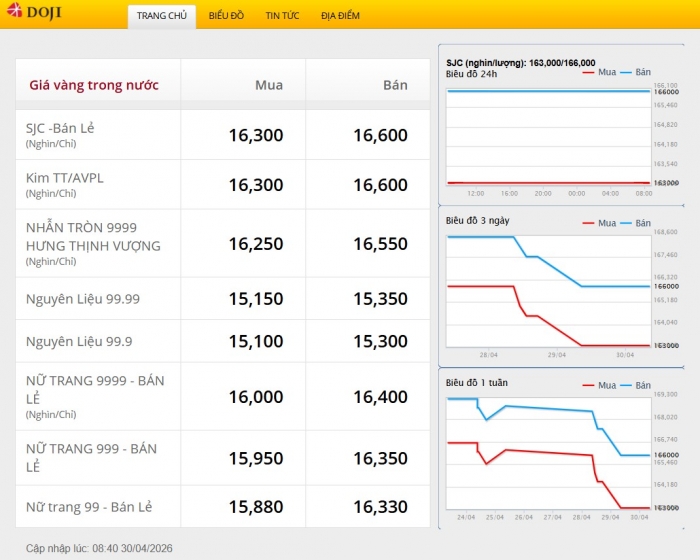Select the SJC - Bán Lẻ row label
Screen dimensions: 700x560
pos(60,128)
